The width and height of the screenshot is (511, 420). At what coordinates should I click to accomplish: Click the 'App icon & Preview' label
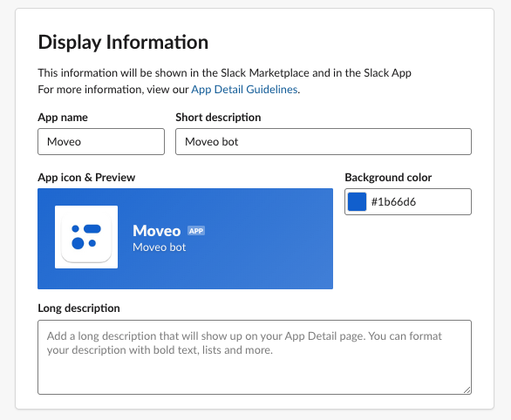pyautogui.click(x=86, y=178)
